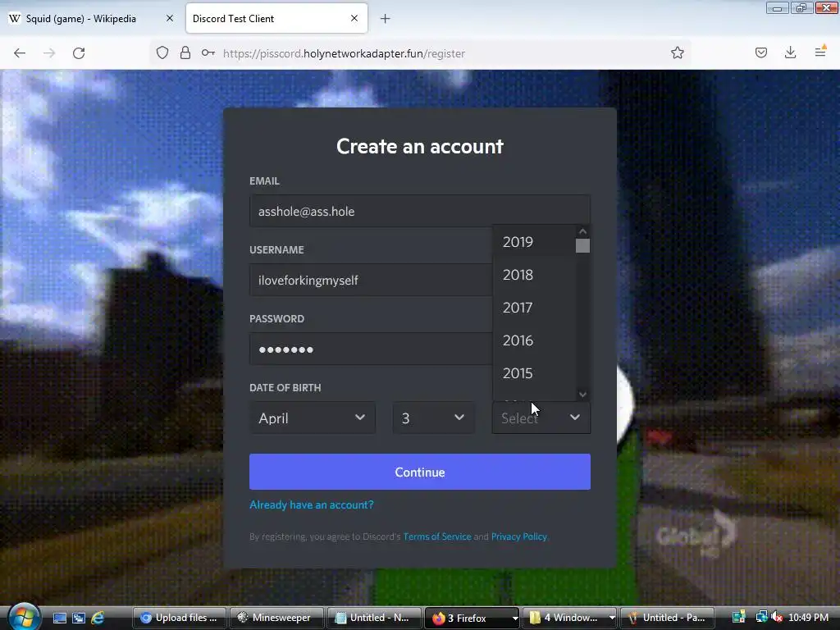The image size is (840, 630).
Task: Click the muted volume tray icon
Action: click(x=777, y=617)
